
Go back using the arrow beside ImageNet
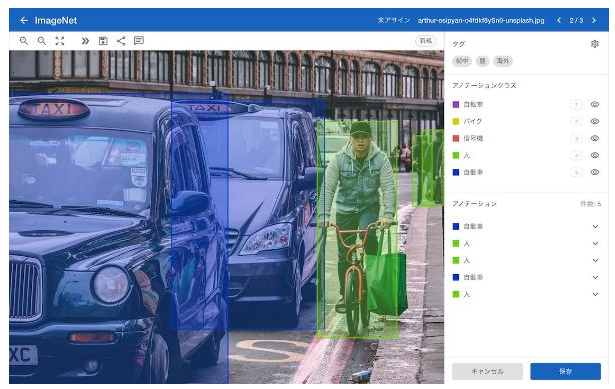coord(24,20)
